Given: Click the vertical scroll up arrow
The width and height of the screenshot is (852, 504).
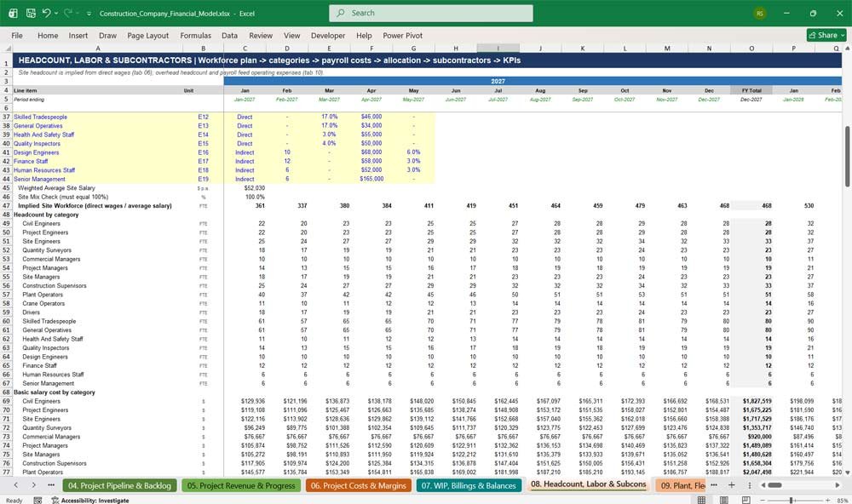Looking at the screenshot, I should click(x=847, y=49).
